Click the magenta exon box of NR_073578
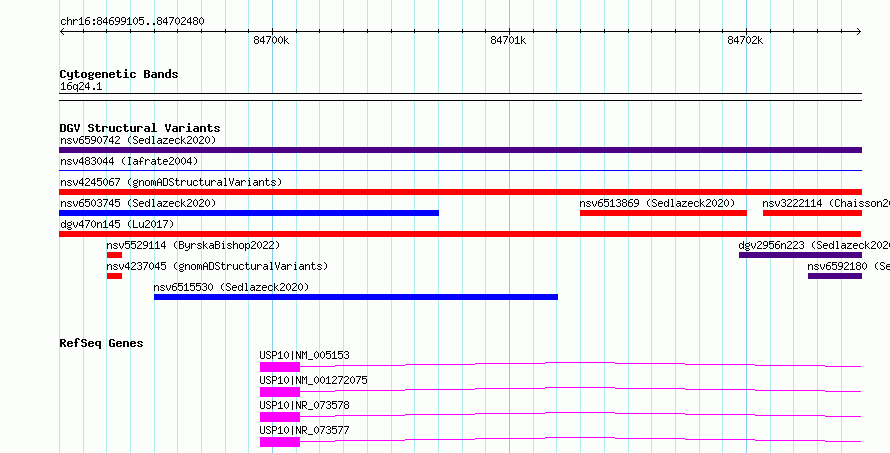890x453 pixels. (x=280, y=417)
